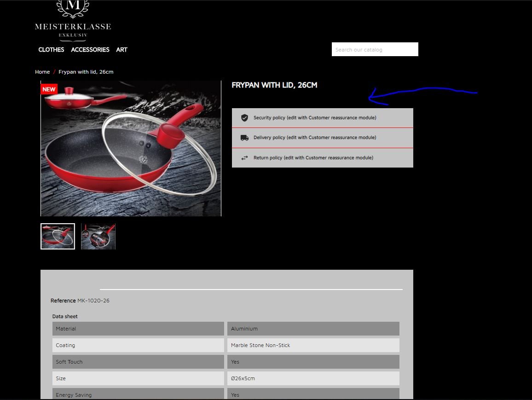Focus the Search our catalog field
This screenshot has width=532, height=400.
[375, 50]
